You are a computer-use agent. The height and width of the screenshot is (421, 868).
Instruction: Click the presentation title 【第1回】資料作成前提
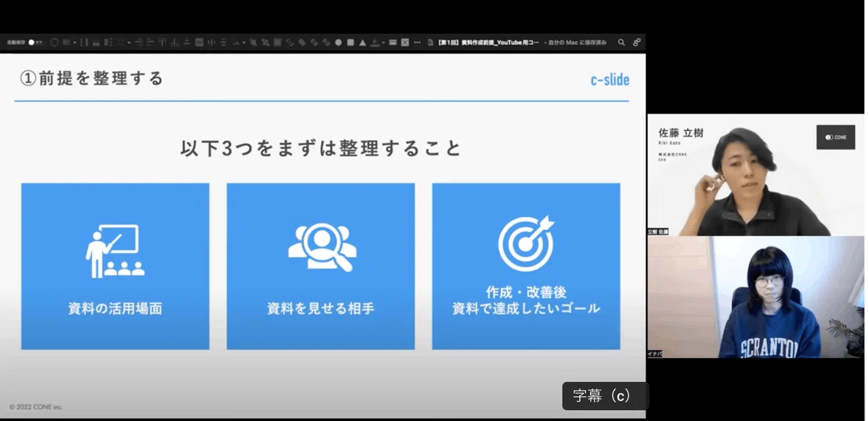[489, 43]
